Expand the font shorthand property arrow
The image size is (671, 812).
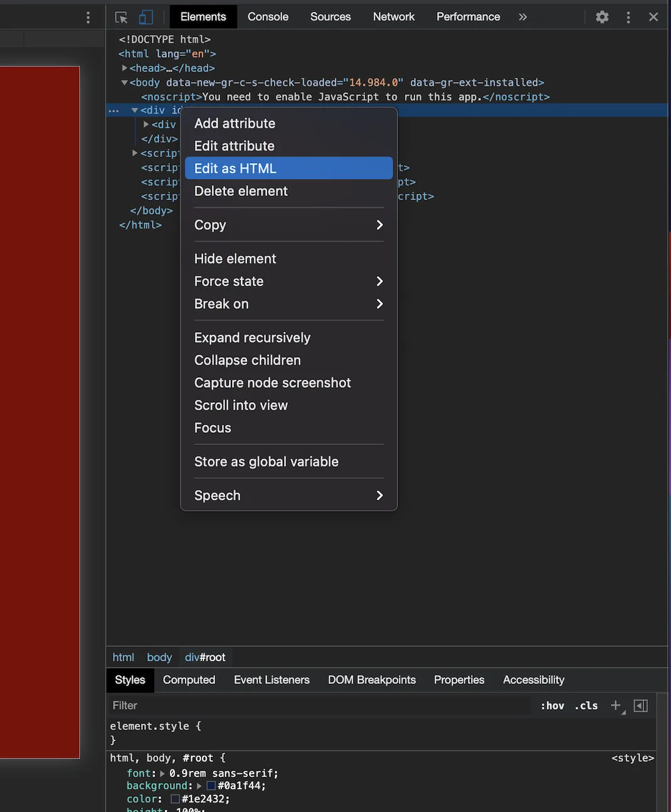pyautogui.click(x=162, y=774)
